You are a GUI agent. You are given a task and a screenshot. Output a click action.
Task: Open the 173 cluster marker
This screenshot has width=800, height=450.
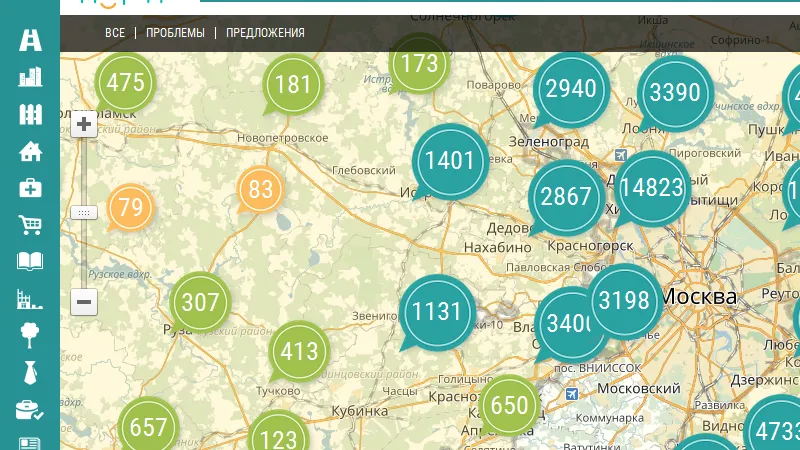[x=419, y=64]
